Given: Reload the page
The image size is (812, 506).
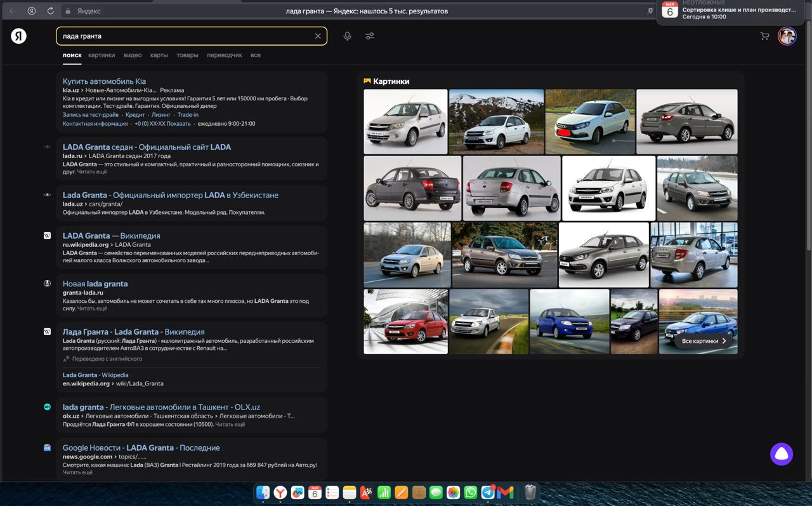Looking at the screenshot, I should pyautogui.click(x=51, y=11).
